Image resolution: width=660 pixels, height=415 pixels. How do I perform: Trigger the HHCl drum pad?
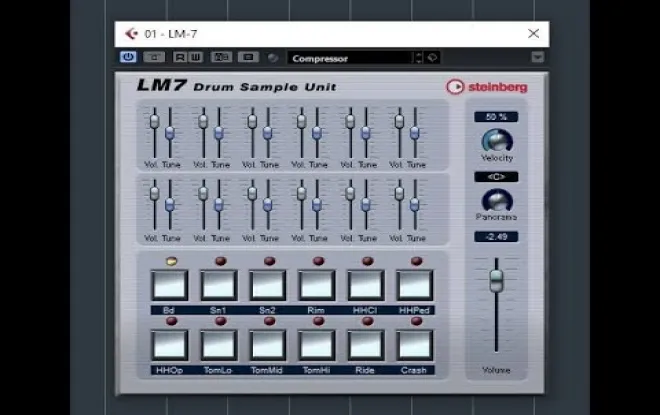click(365, 285)
